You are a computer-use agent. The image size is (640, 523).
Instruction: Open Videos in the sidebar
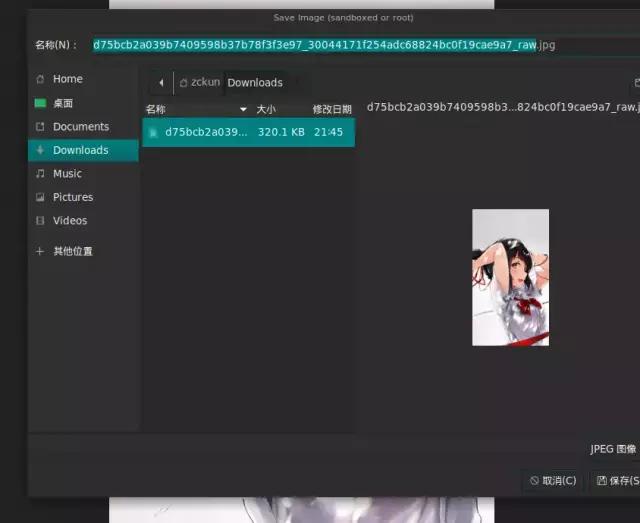point(84,220)
